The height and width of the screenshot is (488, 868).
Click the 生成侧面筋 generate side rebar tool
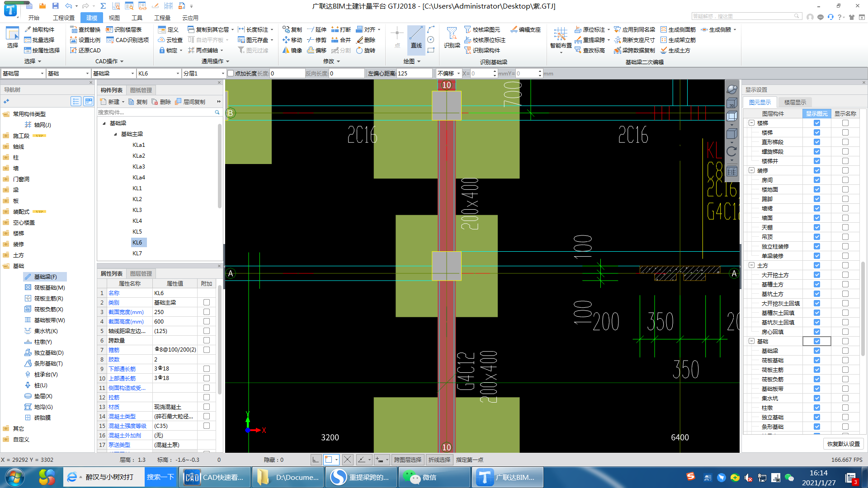point(678,29)
